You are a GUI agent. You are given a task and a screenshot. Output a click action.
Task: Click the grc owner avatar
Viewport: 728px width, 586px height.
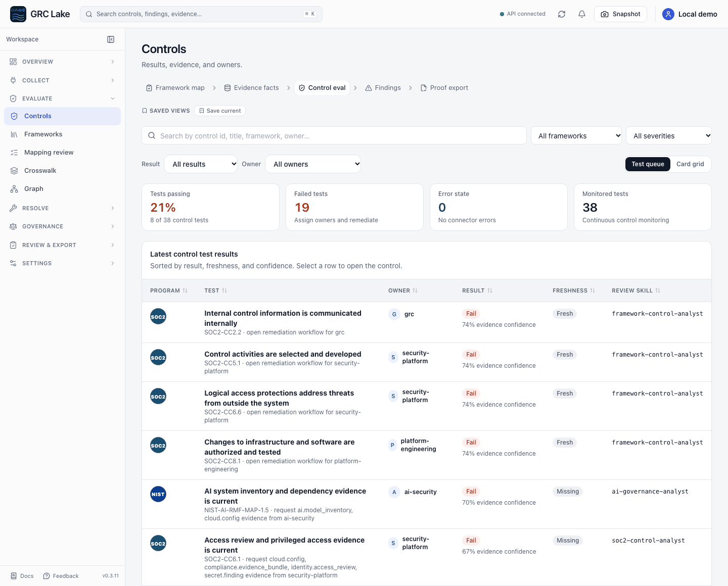coord(394,314)
